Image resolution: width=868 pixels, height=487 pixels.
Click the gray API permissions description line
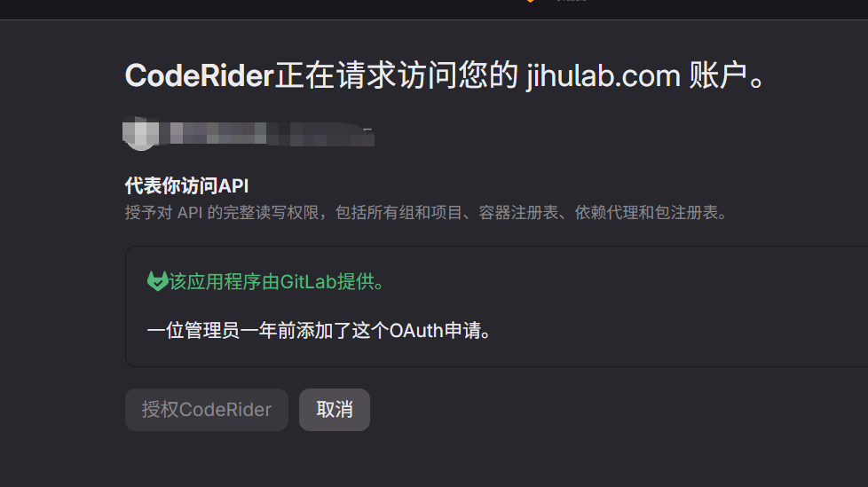(426, 213)
